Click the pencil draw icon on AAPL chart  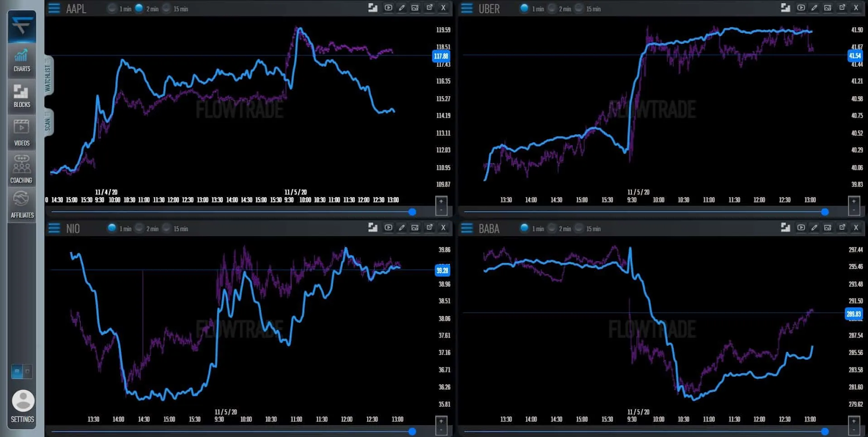pyautogui.click(x=402, y=8)
